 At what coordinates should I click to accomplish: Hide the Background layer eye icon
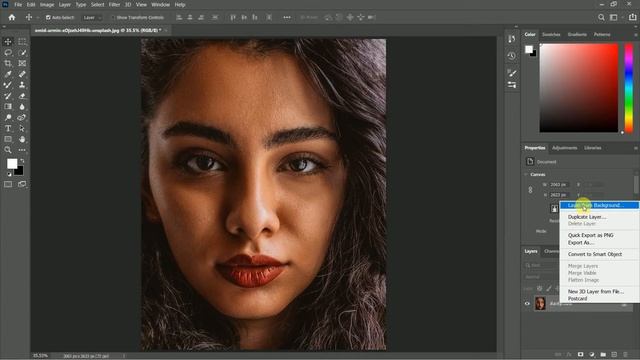pyautogui.click(x=527, y=304)
